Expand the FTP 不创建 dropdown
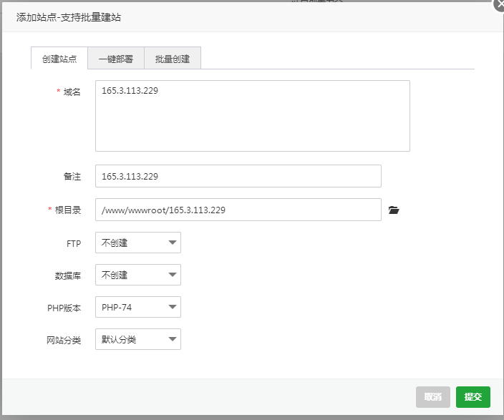The image size is (504, 420). pos(138,243)
